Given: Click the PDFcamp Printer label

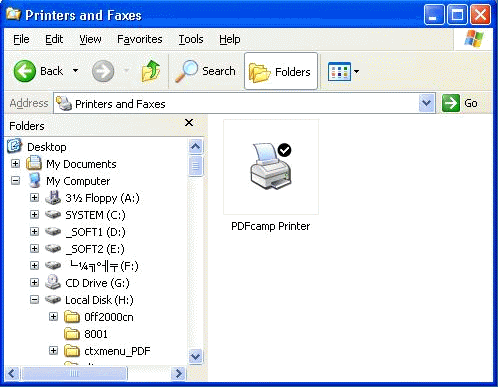Looking at the screenshot, I should [x=271, y=226].
